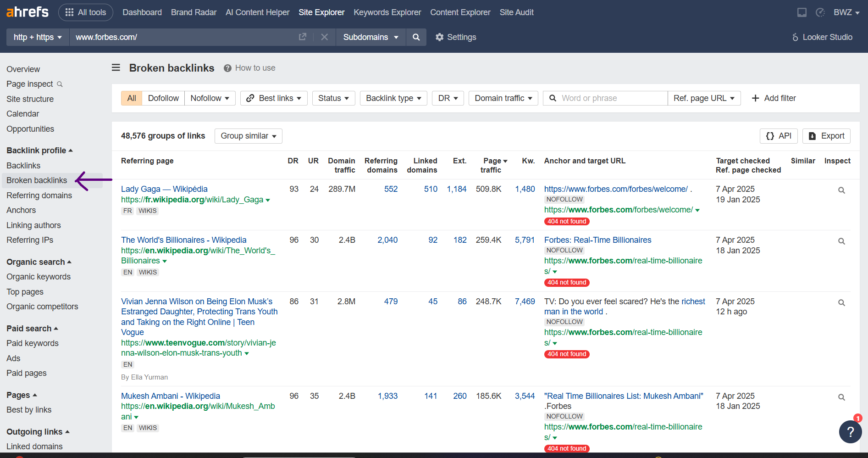Open the http + https protocol dropdown
Viewport: 868px width, 458px height.
pyautogui.click(x=38, y=37)
